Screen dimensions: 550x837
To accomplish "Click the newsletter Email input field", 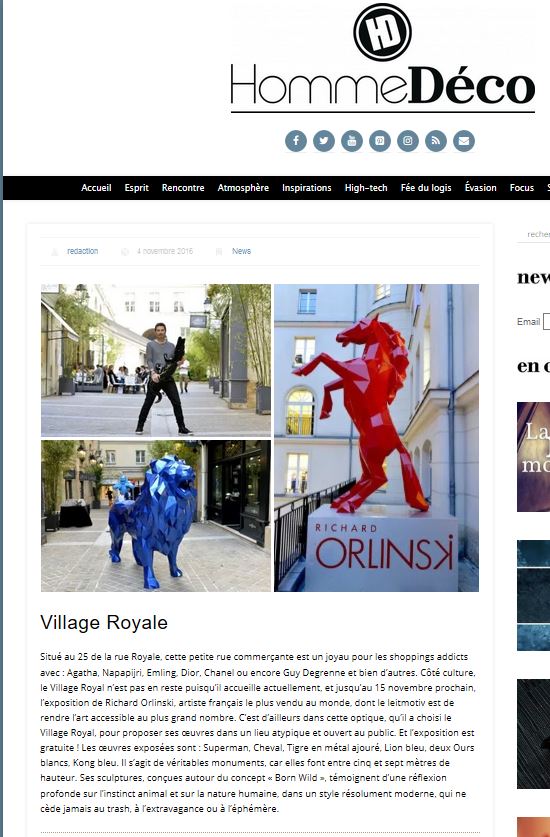I will tap(546, 322).
